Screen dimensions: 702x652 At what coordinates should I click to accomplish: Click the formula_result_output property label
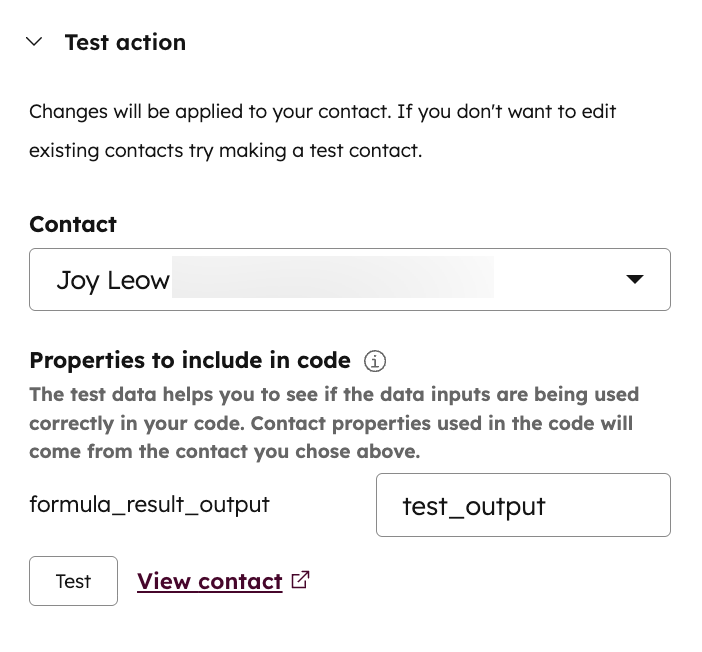click(x=149, y=504)
